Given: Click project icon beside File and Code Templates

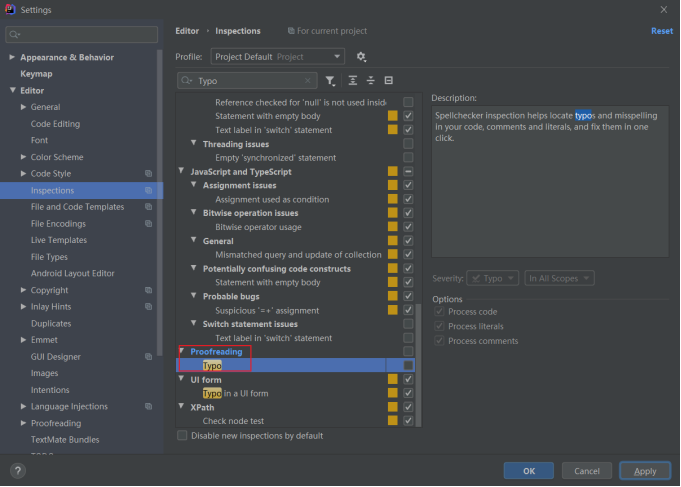Looking at the screenshot, I should click(149, 207).
